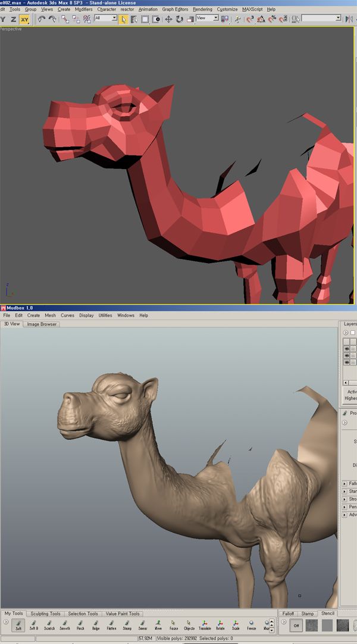Image resolution: width=357 pixels, height=644 pixels.
Task: Expand the Stroke properties section
Action: (x=345, y=499)
